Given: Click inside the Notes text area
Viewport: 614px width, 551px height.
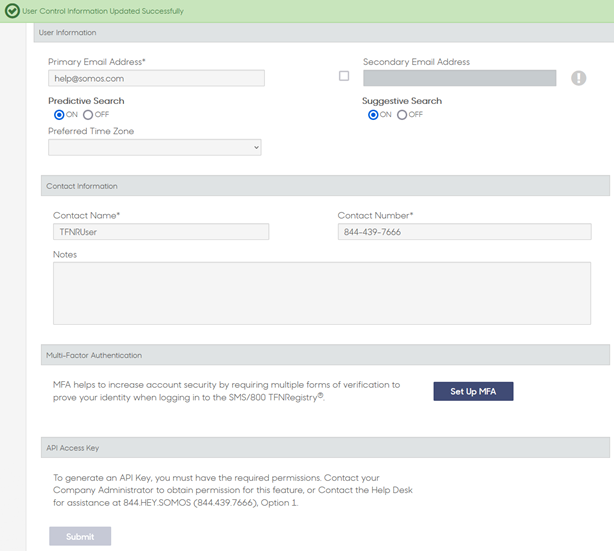Looking at the screenshot, I should 322,293.
